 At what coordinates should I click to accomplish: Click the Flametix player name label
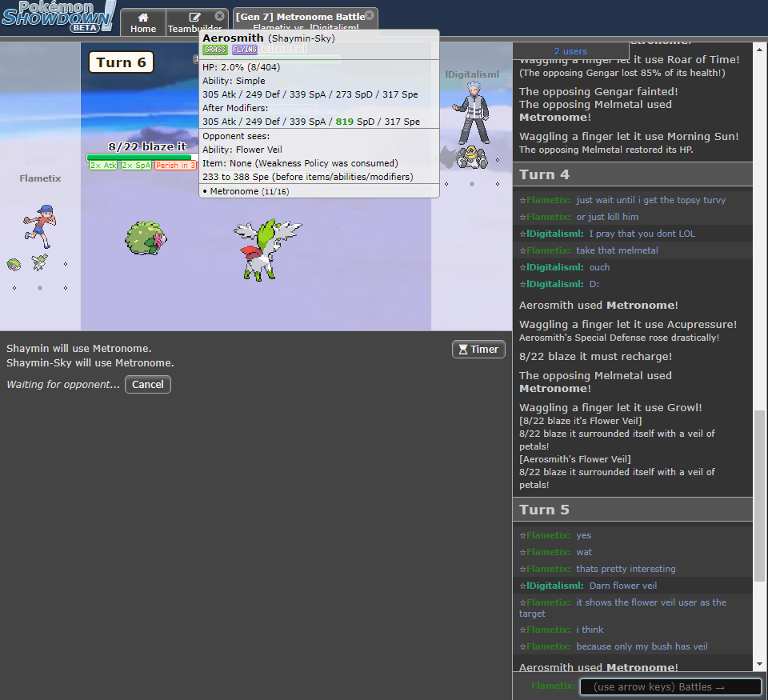click(x=40, y=178)
